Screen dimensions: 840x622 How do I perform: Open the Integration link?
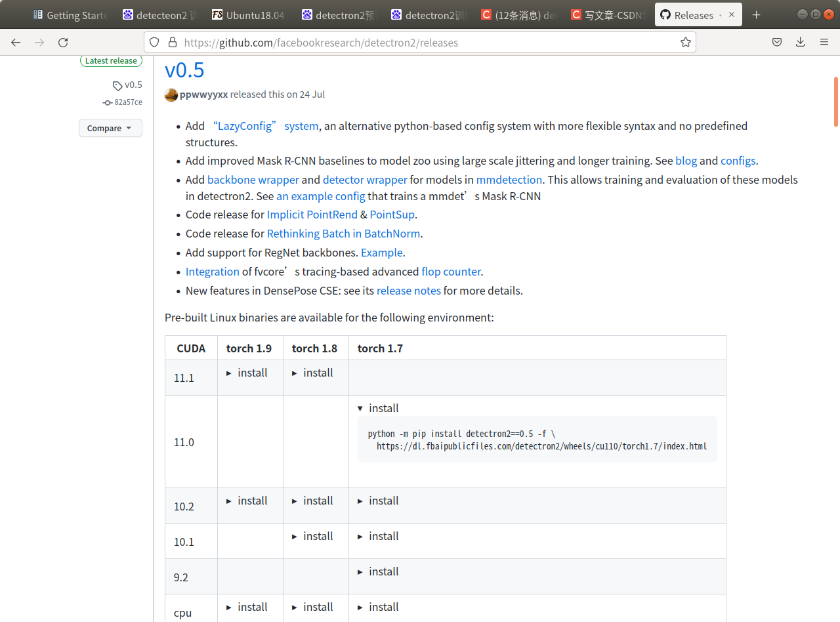pyautogui.click(x=213, y=272)
